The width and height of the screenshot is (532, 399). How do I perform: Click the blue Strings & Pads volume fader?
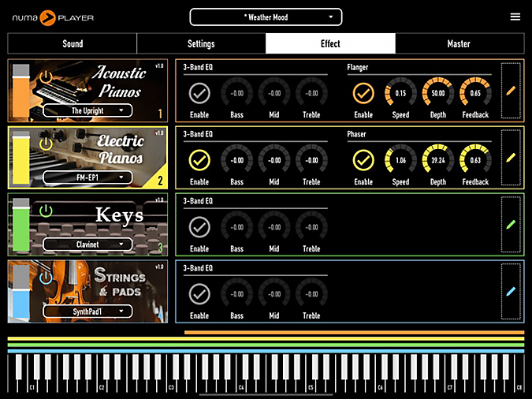(21, 292)
